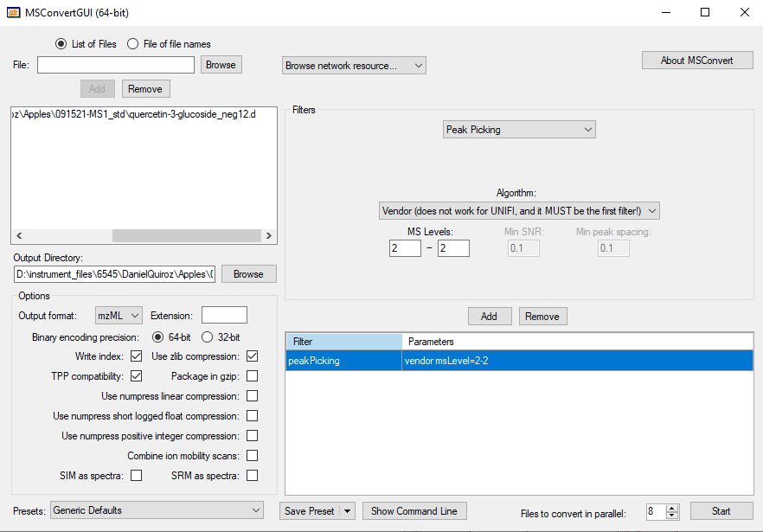
Task: Click the Files to convert in parallel field
Action: coord(656,511)
